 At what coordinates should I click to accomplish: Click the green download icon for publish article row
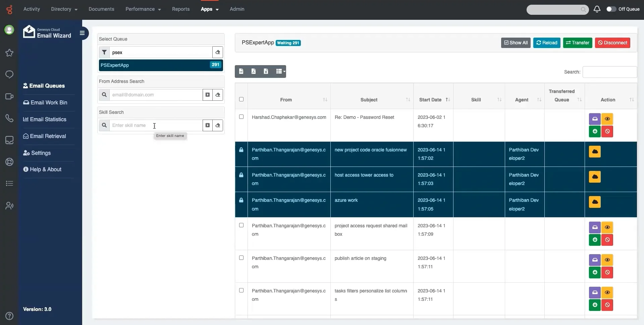(x=595, y=273)
